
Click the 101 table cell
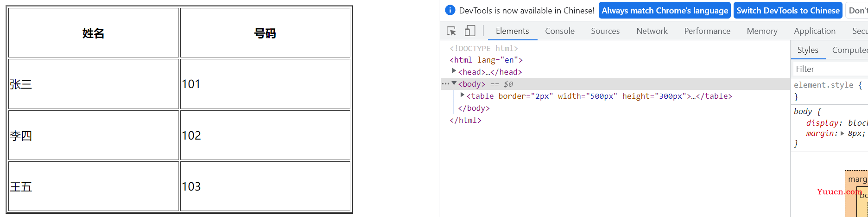265,84
